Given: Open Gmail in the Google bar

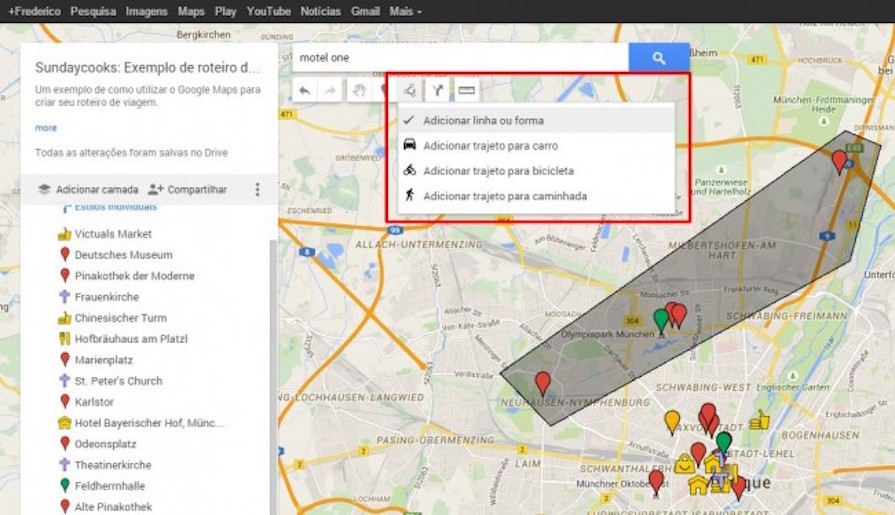Looking at the screenshot, I should pyautogui.click(x=365, y=11).
